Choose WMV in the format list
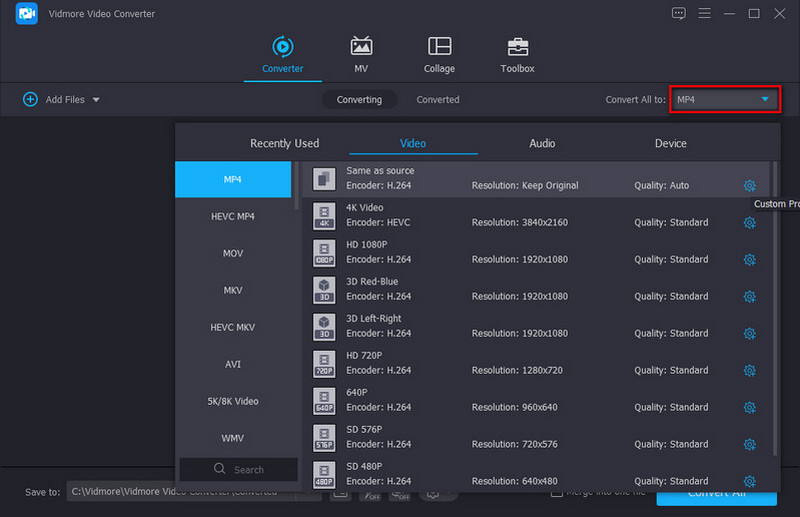 [x=233, y=438]
